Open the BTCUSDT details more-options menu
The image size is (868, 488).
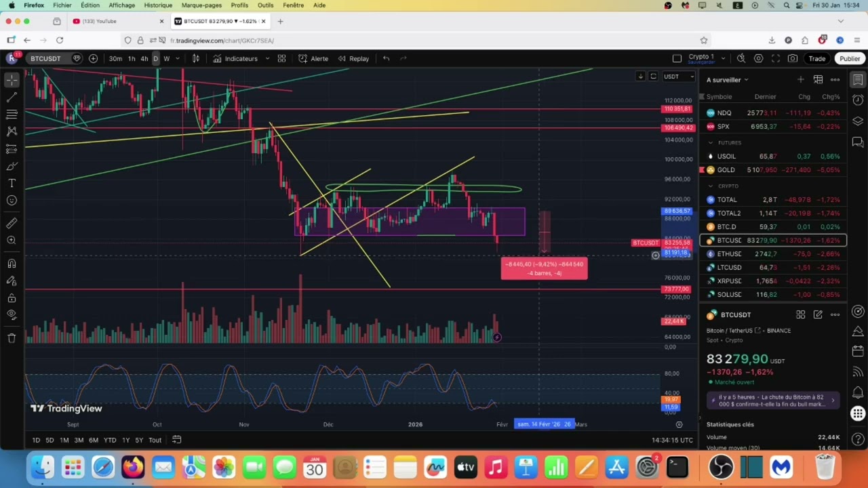click(x=835, y=314)
